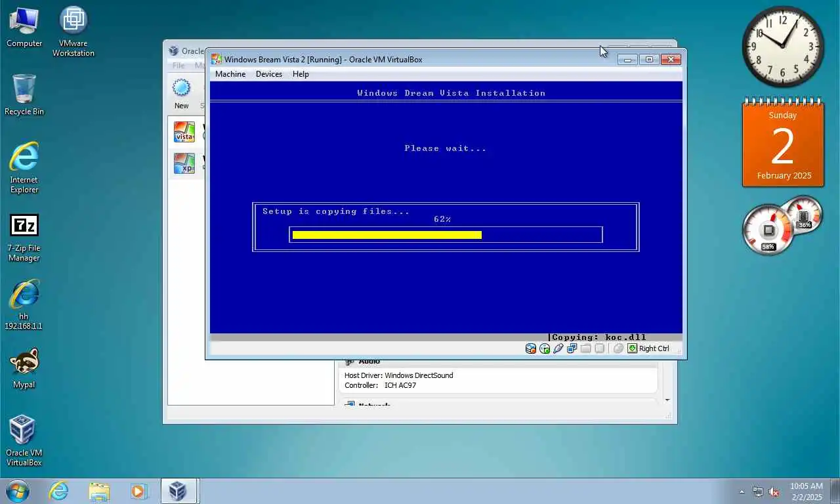Screen dimensions: 840x504
Task: Close the Windows Bream Vista 2 window
Action: tap(671, 60)
